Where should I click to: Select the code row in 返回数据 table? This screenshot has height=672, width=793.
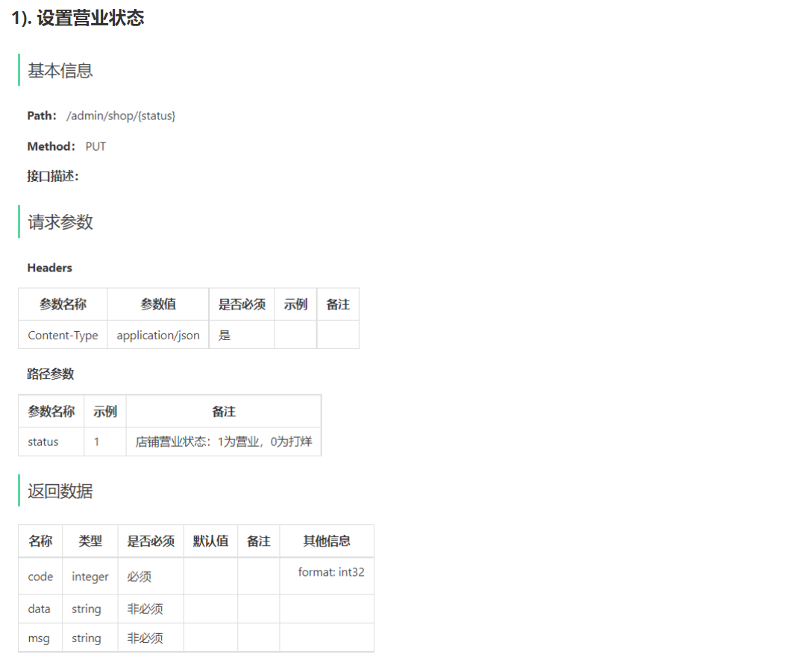point(40,576)
